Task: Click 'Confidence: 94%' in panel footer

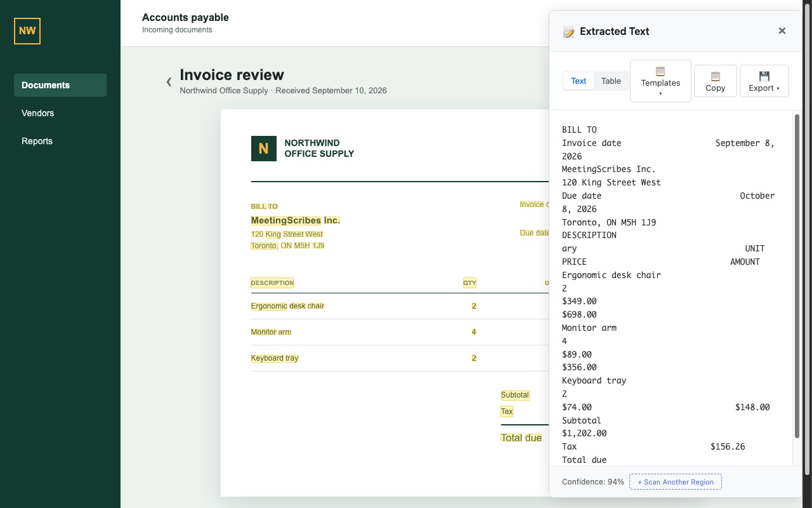Action: 593,482
